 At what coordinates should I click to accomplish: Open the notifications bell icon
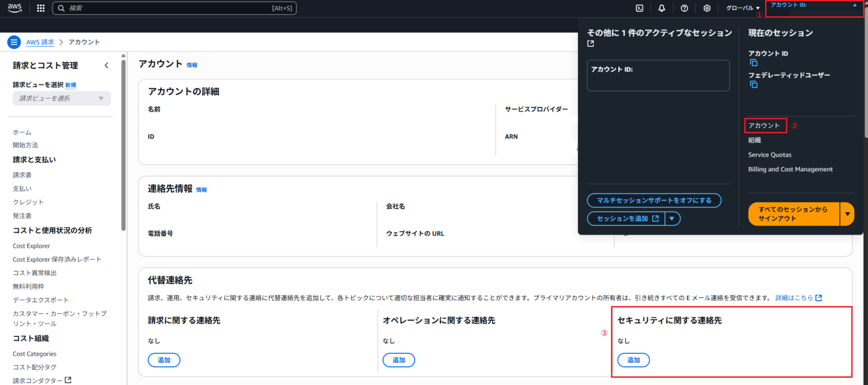(x=661, y=8)
